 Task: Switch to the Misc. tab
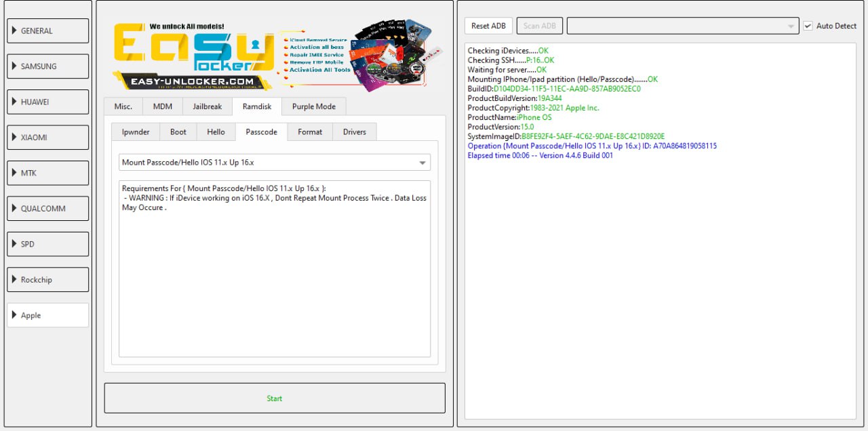coord(123,106)
